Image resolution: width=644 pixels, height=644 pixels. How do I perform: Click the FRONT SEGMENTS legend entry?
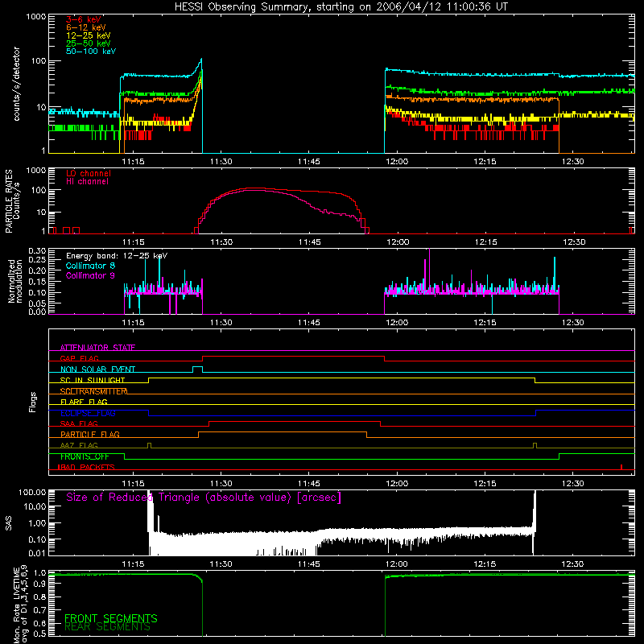(111, 618)
